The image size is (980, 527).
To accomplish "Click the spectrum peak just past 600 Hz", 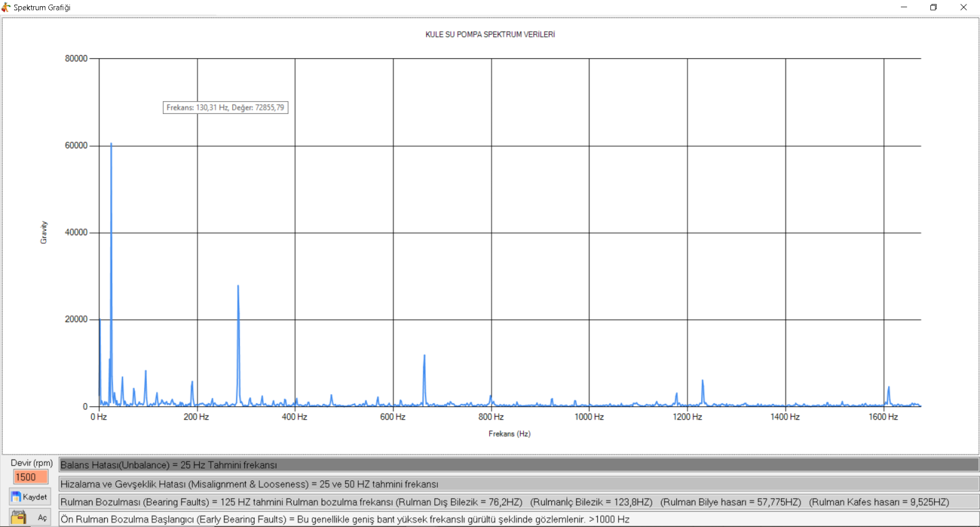I will click(x=424, y=357).
